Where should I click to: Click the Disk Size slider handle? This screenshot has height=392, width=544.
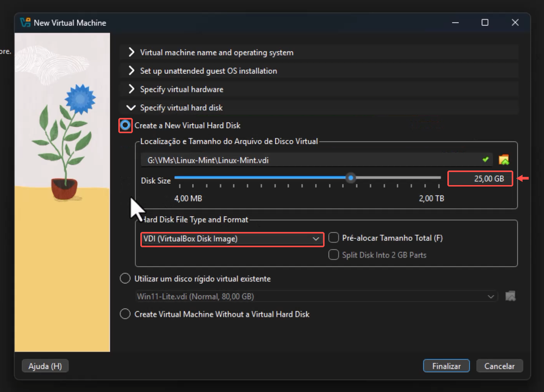pos(351,178)
